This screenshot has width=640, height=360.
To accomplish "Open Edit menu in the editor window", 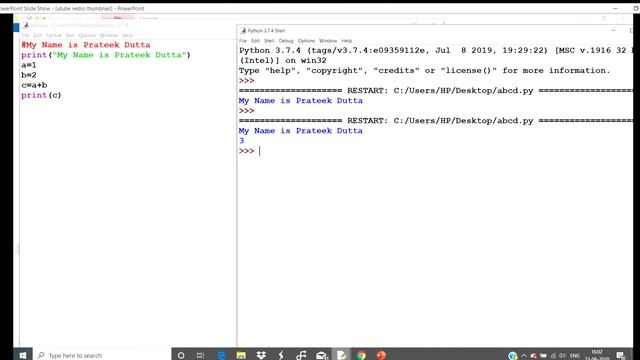I will click(38, 36).
